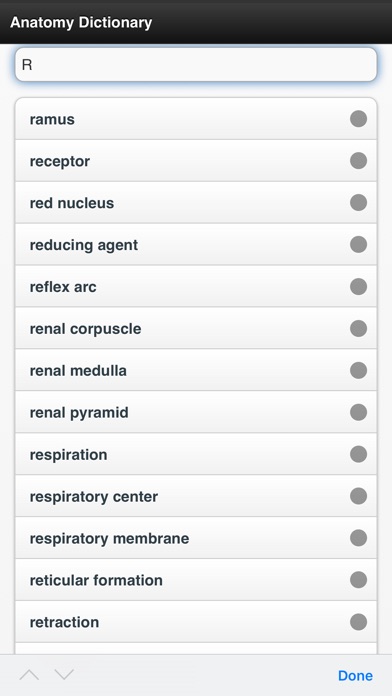This screenshot has width=392, height=696.
Task: Tap the circle icon beside retraction
Action: (358, 621)
